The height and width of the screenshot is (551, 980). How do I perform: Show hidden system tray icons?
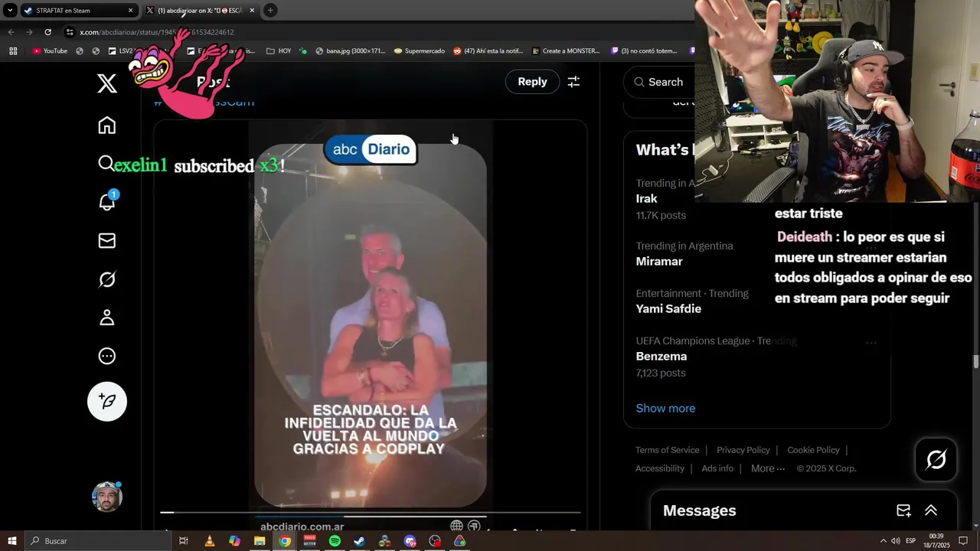tap(883, 541)
